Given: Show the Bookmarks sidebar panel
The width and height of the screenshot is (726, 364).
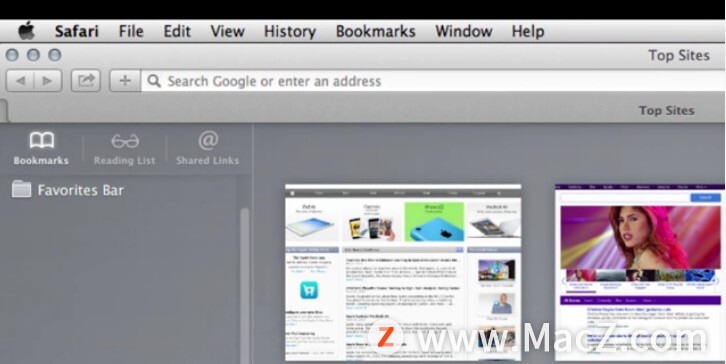Looking at the screenshot, I should (41, 148).
